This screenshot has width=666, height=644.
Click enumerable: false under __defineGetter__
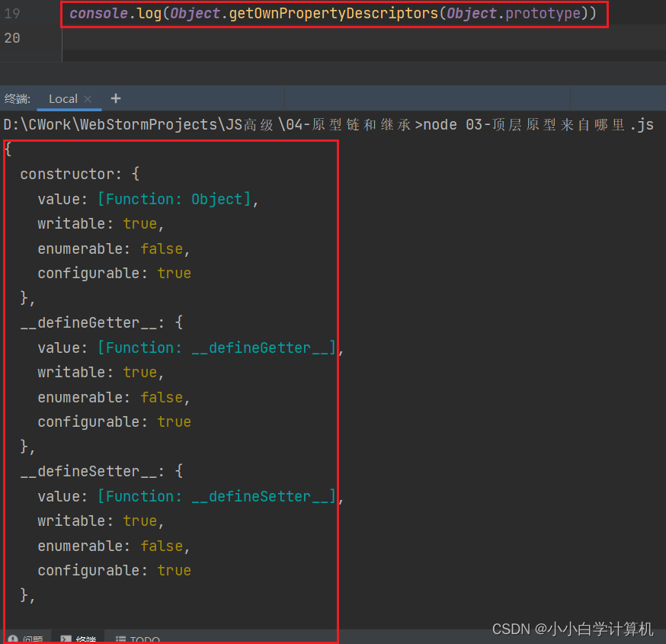click(114, 397)
